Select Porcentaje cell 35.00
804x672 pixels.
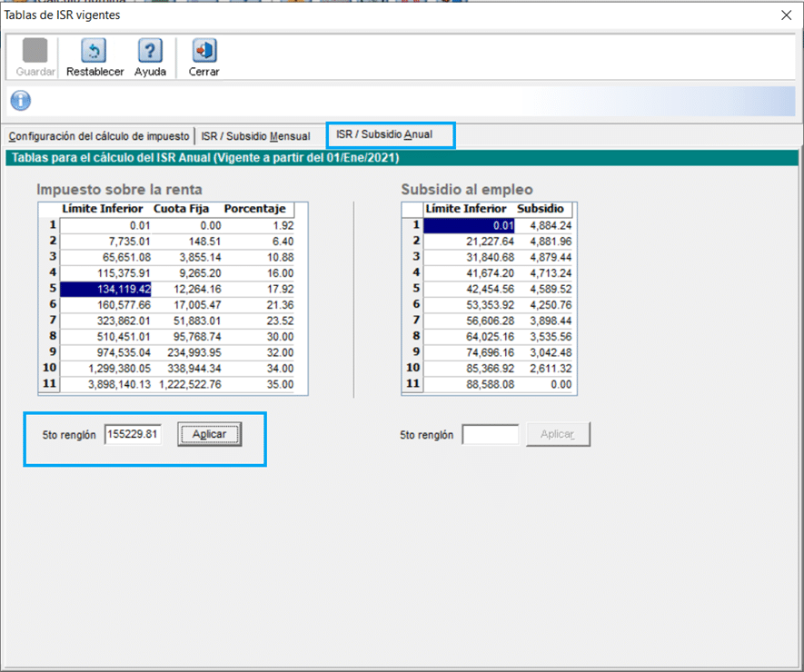[258, 384]
